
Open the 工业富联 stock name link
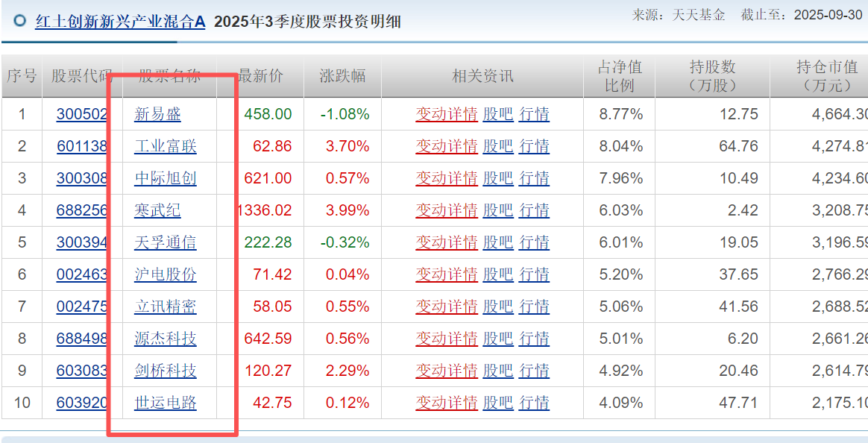tap(166, 147)
